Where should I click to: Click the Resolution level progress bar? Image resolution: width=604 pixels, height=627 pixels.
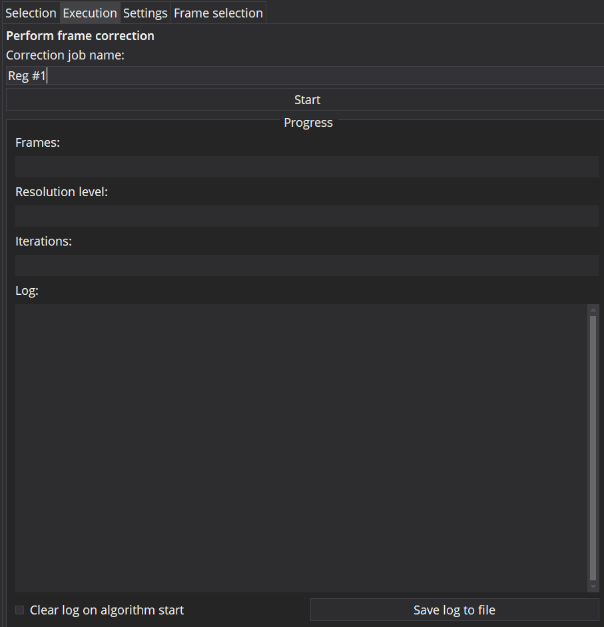[307, 216]
